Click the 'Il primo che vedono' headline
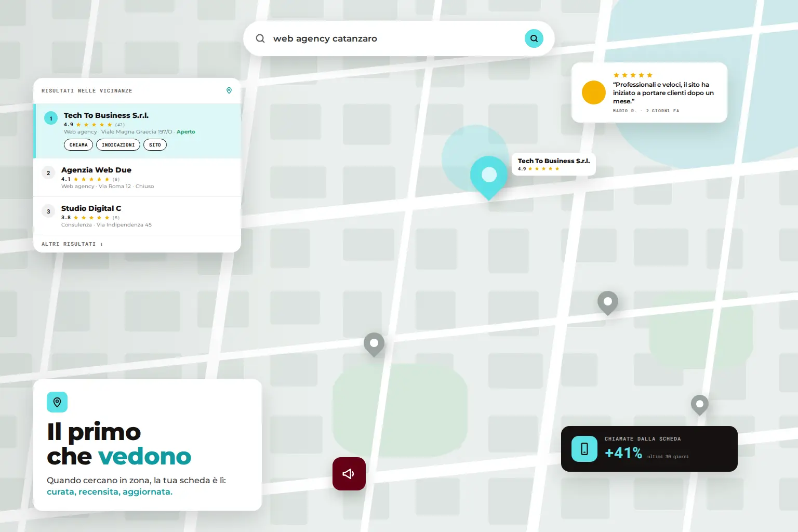798x532 pixels. pyautogui.click(x=119, y=444)
